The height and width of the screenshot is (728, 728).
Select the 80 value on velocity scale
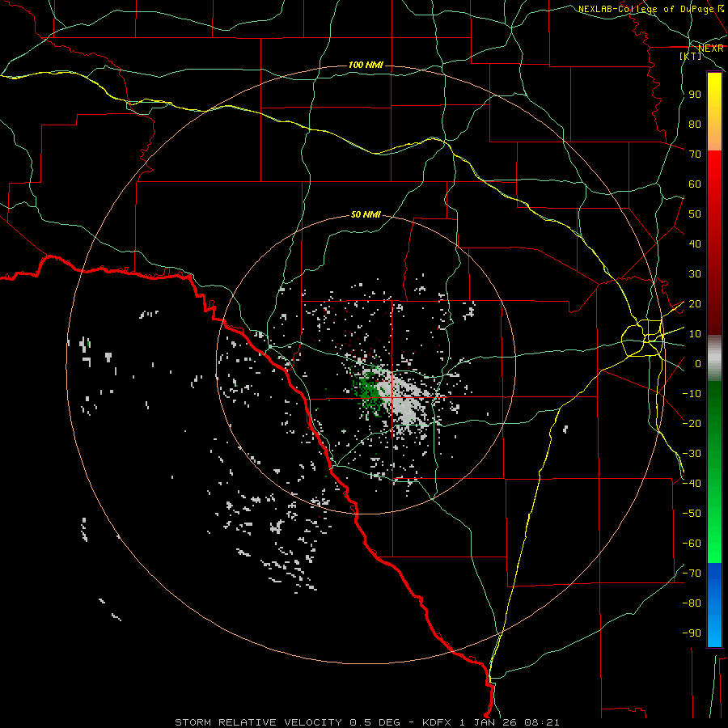[695, 124]
